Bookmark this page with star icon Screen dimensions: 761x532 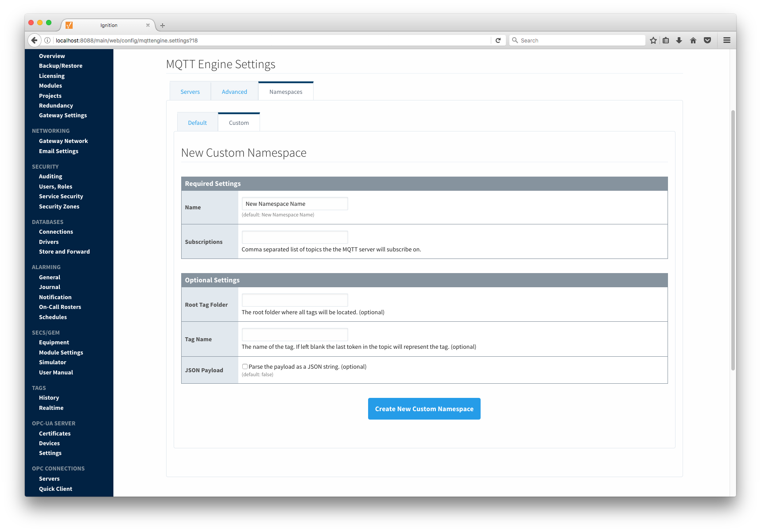point(653,40)
